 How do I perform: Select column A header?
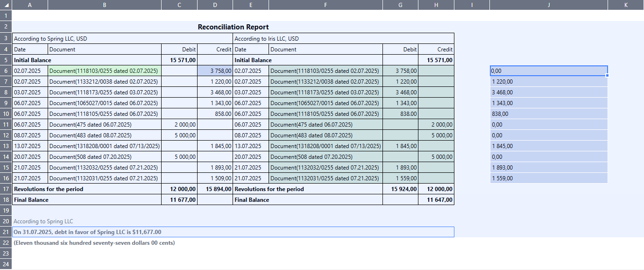(30, 5)
